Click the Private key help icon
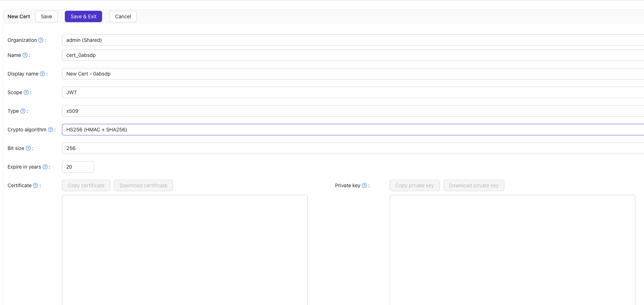The height and width of the screenshot is (305, 644). (x=364, y=185)
